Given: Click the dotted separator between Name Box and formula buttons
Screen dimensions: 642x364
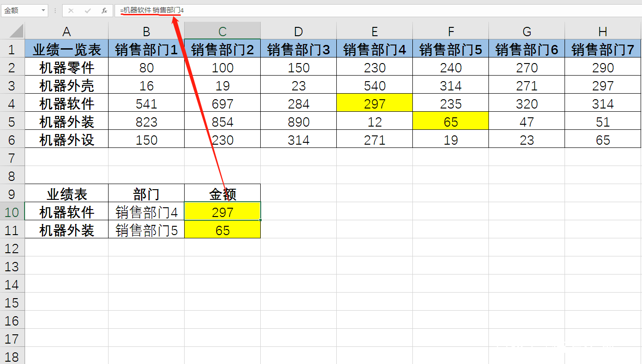Looking at the screenshot, I should pyautogui.click(x=55, y=10).
